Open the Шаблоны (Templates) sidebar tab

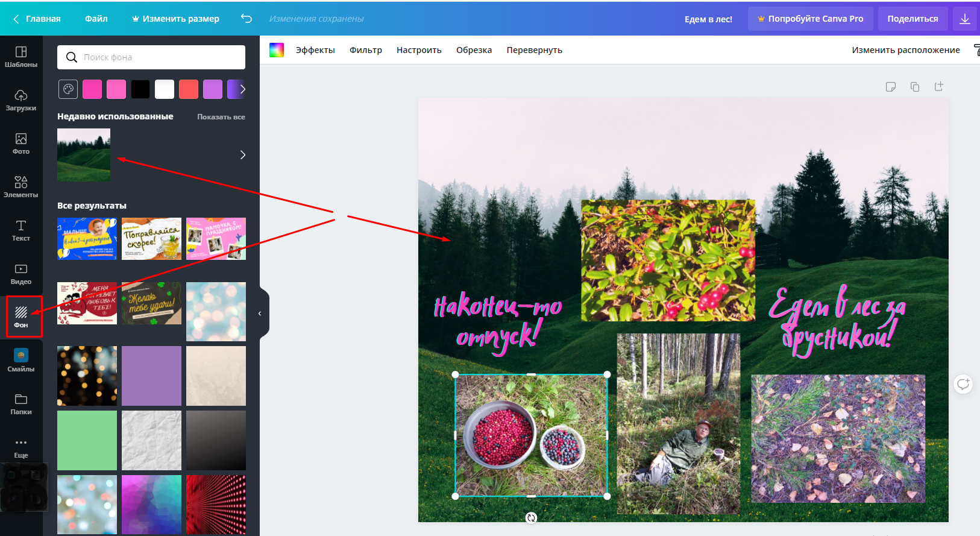point(21,57)
